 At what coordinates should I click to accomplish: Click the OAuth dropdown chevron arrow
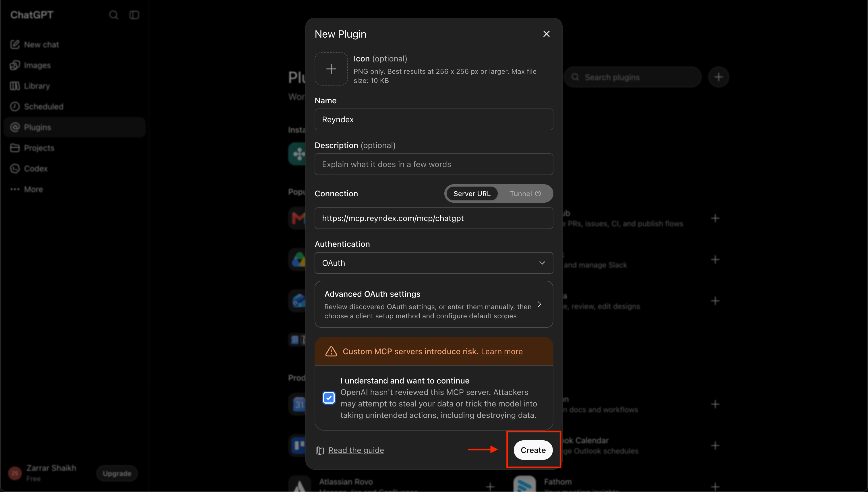(x=542, y=263)
